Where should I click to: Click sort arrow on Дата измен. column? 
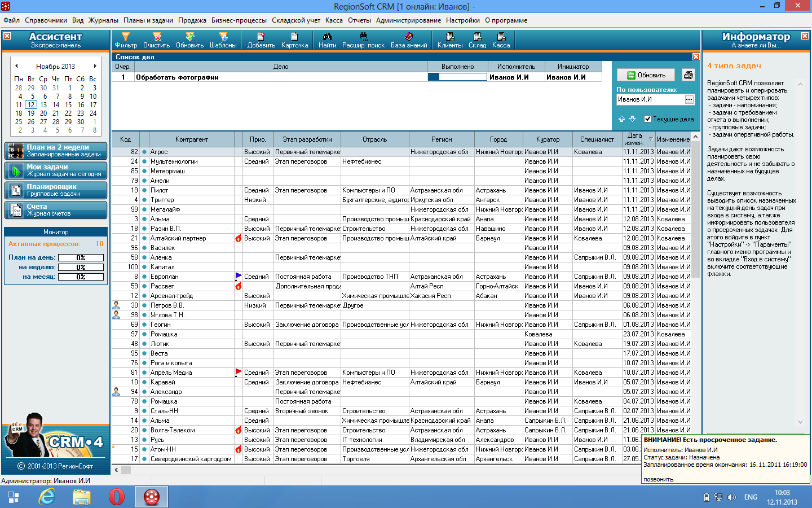pos(651,139)
